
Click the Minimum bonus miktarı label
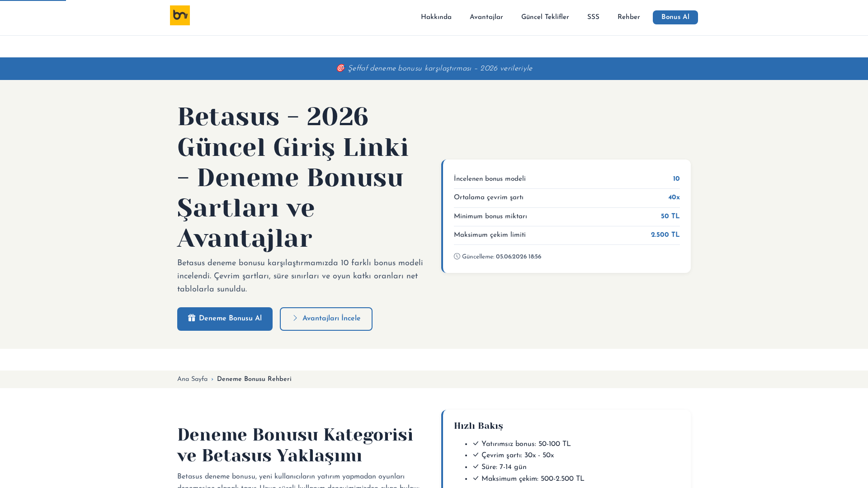[491, 216]
